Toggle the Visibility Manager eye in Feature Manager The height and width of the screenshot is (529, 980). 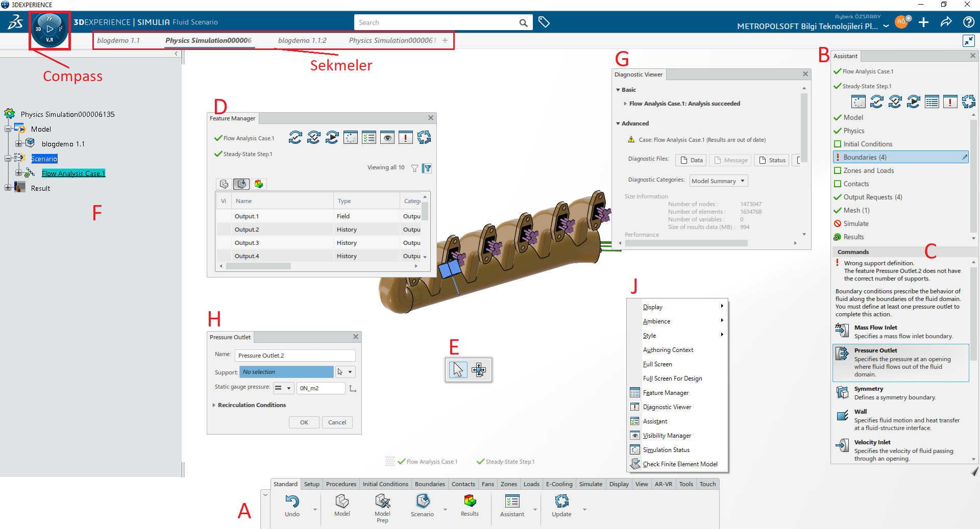(x=387, y=137)
